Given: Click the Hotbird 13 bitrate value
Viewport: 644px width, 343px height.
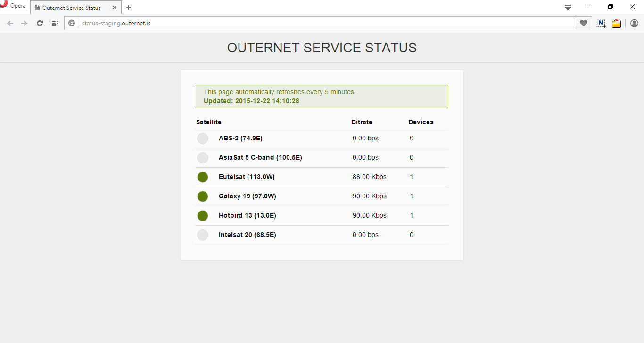Looking at the screenshot, I should 370,215.
